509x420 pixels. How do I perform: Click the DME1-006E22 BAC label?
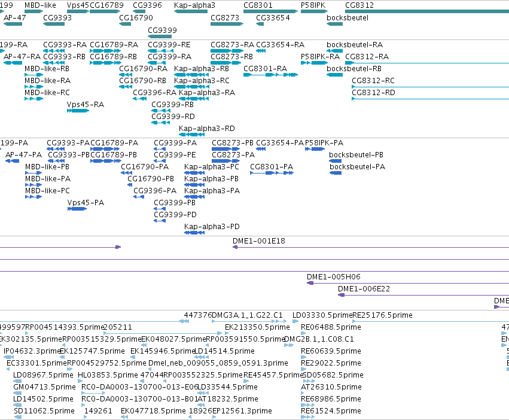(364, 289)
